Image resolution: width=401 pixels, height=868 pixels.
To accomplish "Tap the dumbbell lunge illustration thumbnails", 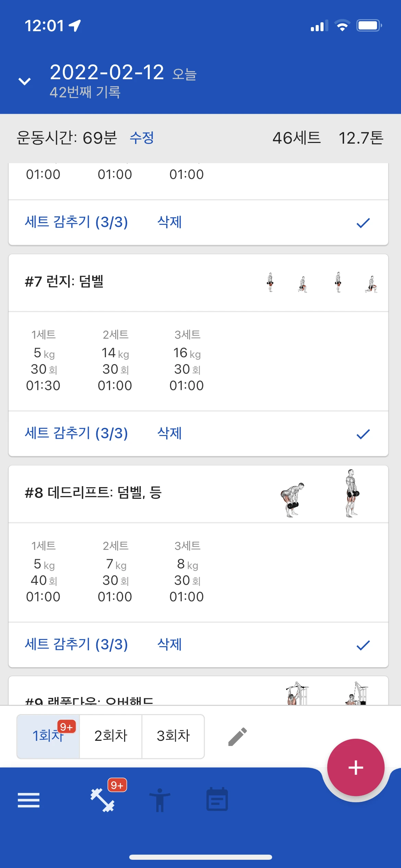I will click(x=321, y=283).
